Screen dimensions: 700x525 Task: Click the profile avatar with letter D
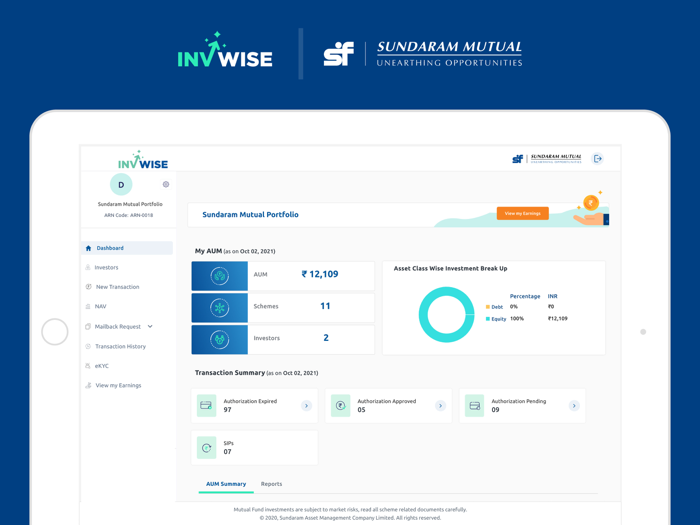coord(121,184)
